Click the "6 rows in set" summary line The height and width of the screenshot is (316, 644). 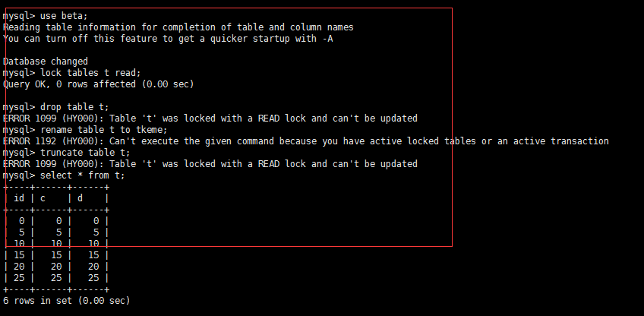(x=67, y=301)
